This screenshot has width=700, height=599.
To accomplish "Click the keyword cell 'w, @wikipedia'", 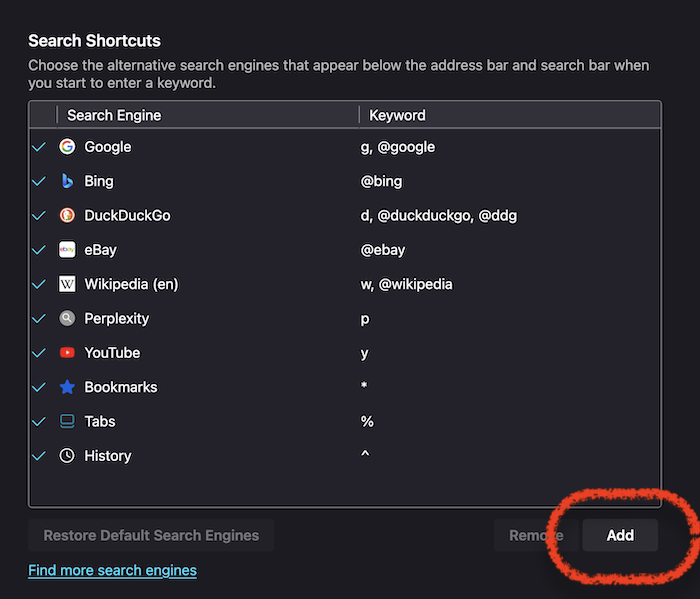I will [406, 284].
